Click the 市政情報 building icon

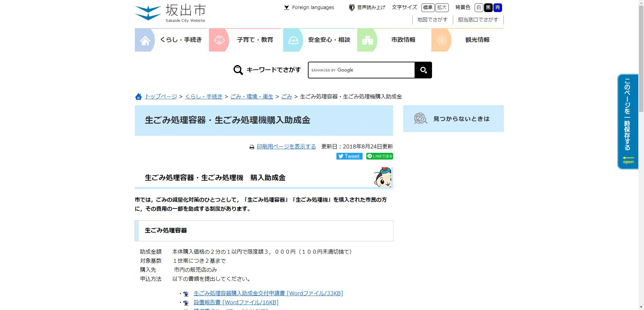[368, 40]
